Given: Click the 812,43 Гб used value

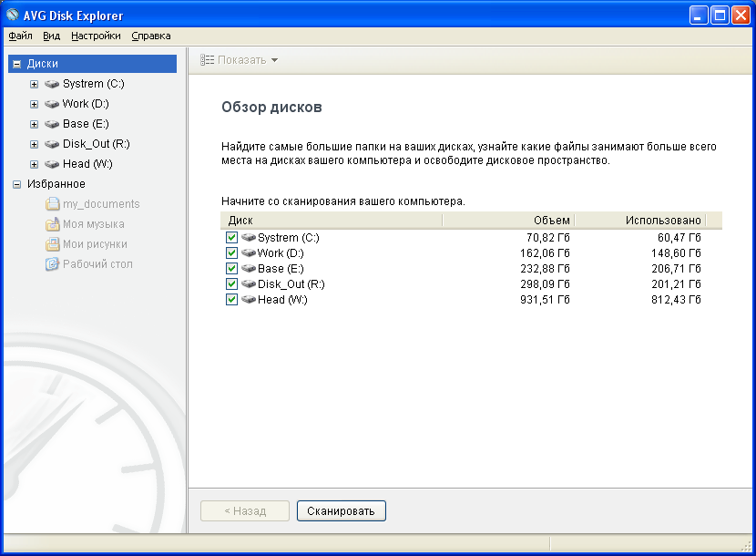Looking at the screenshot, I should [676, 299].
